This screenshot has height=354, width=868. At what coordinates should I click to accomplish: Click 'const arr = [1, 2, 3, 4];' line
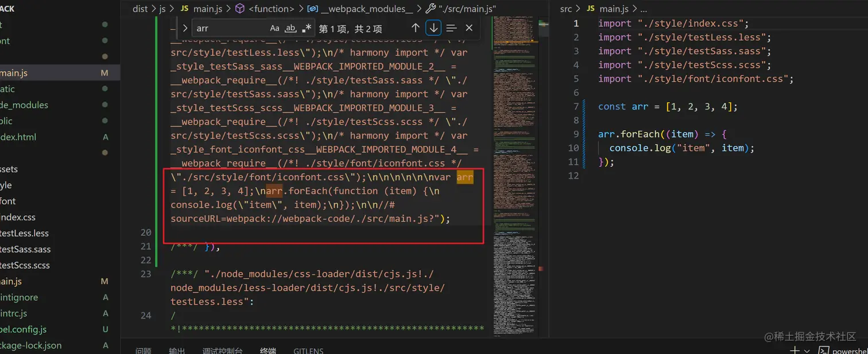(668, 106)
